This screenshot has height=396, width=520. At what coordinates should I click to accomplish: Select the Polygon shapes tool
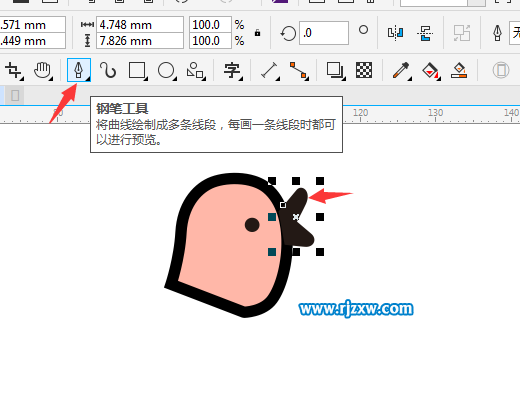pyautogui.click(x=196, y=70)
